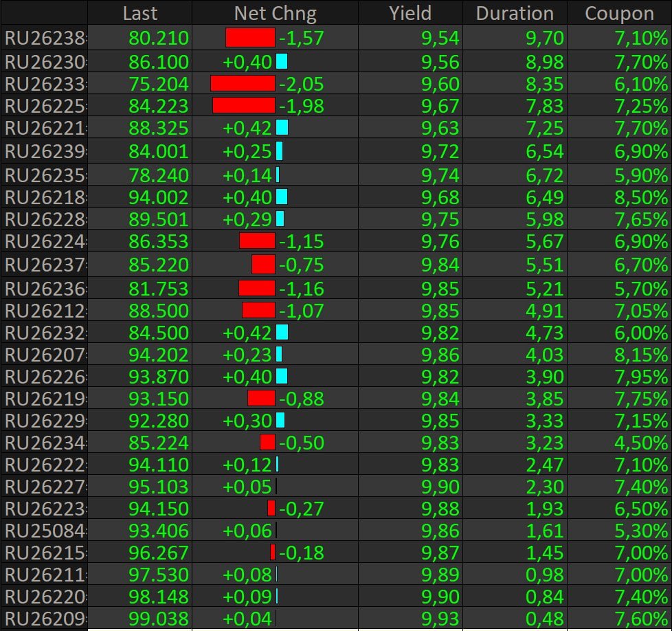Select the RU26212 ticker symbol

(45, 311)
